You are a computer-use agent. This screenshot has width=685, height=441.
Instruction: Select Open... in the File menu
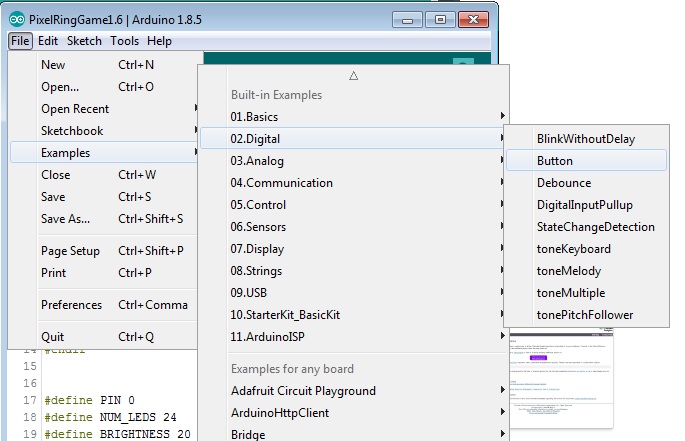(104, 87)
